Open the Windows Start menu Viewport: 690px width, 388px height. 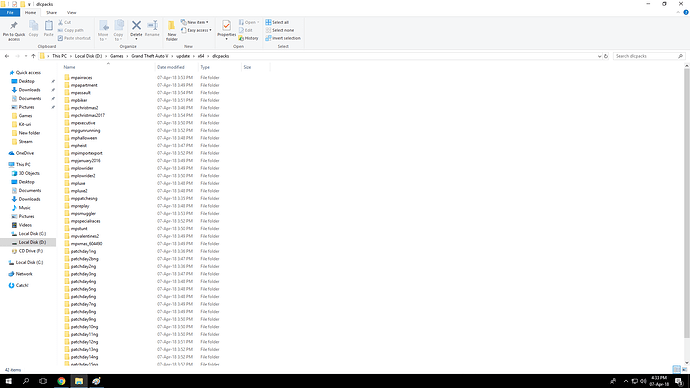(x=8, y=381)
